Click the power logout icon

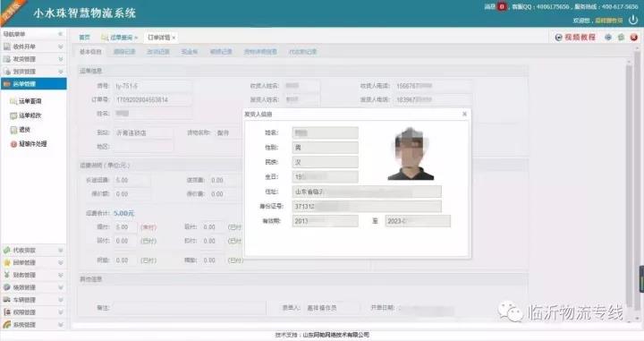[x=633, y=20]
